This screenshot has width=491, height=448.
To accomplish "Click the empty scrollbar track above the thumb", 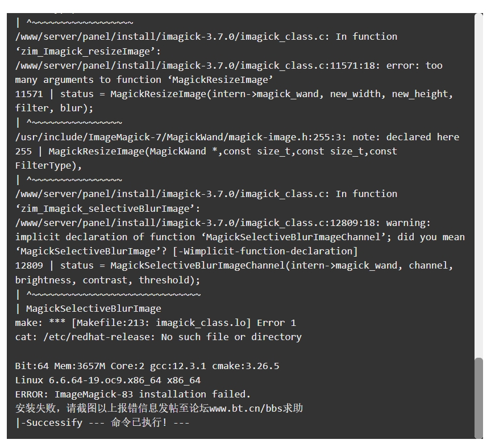I will click(478, 185).
